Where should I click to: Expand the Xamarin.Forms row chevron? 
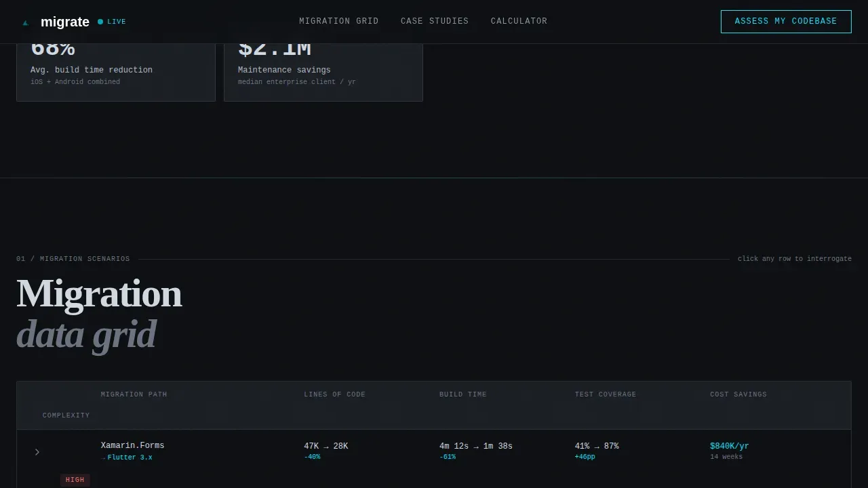point(37,452)
